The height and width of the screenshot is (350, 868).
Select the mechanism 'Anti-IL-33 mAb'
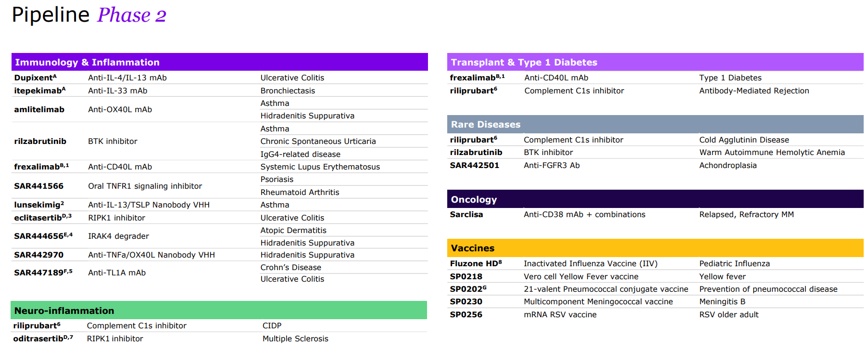[x=118, y=91]
